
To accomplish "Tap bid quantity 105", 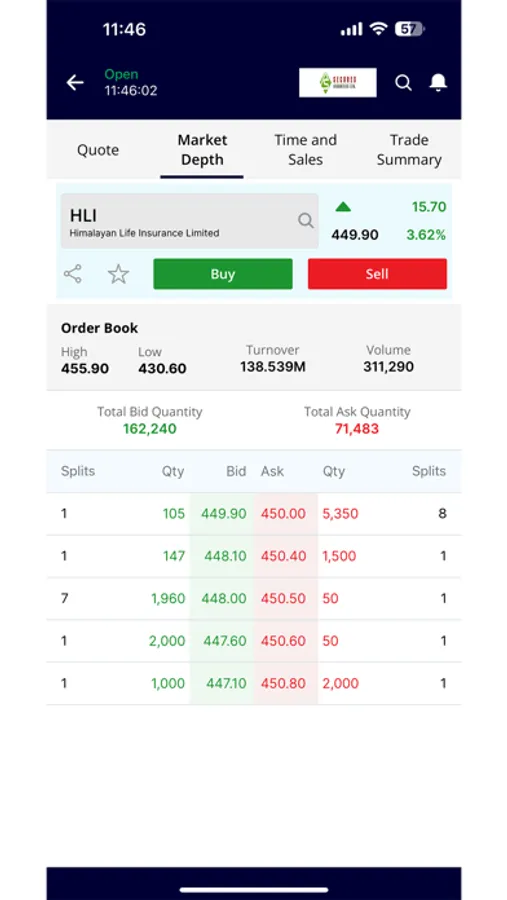I will (173, 514).
